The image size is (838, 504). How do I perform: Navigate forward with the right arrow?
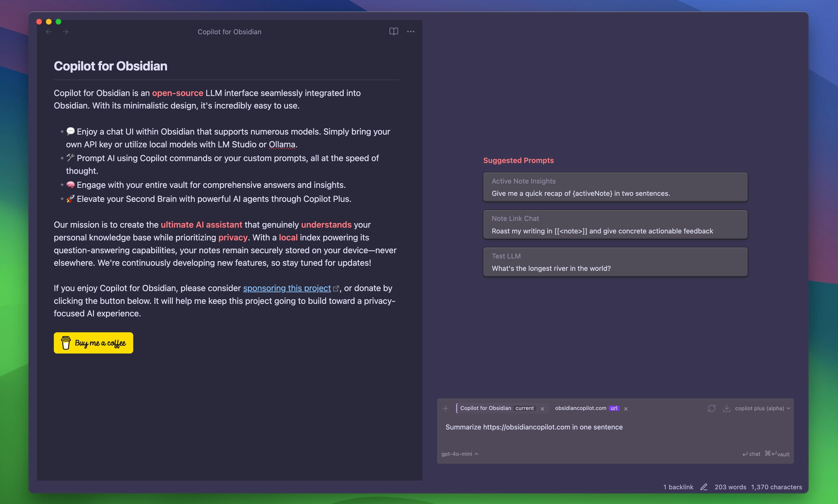tap(66, 32)
